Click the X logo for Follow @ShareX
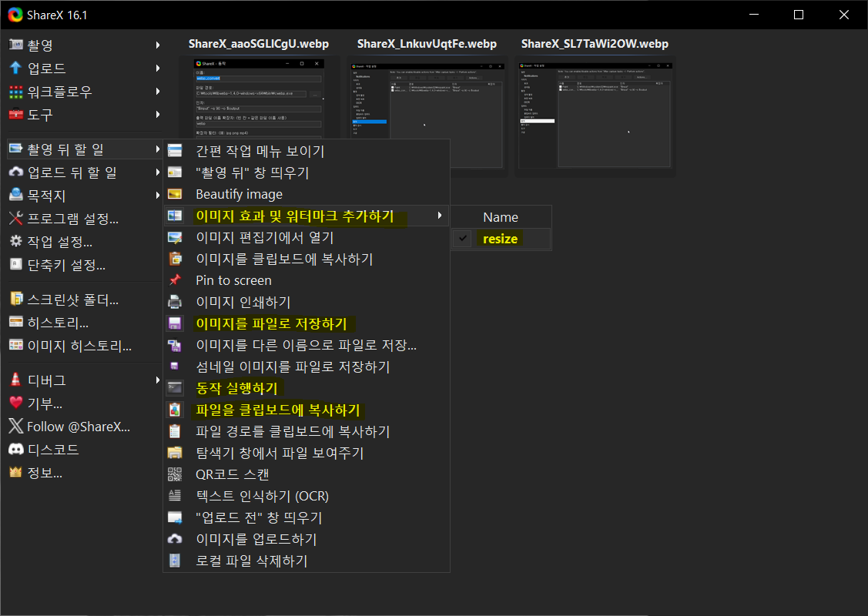 [x=16, y=426]
